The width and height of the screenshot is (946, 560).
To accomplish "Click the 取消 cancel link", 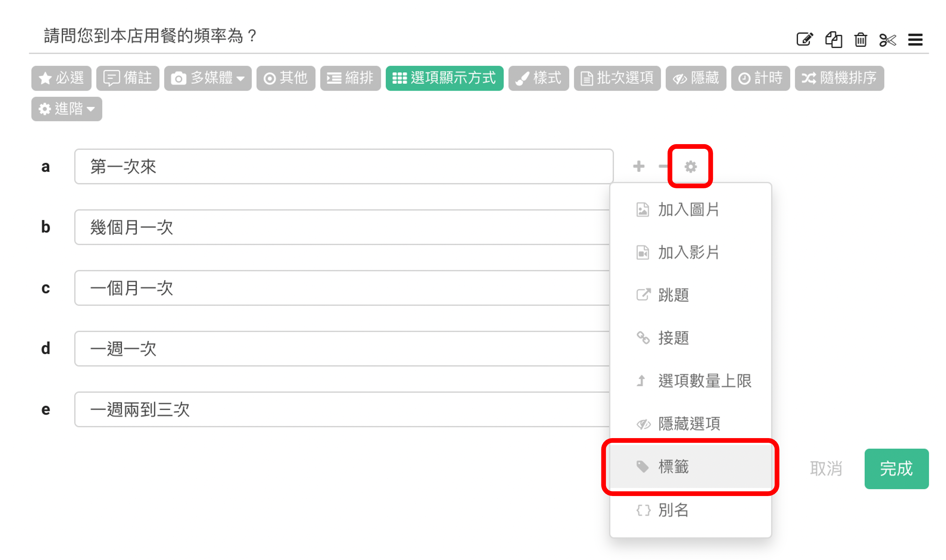I will click(x=826, y=469).
